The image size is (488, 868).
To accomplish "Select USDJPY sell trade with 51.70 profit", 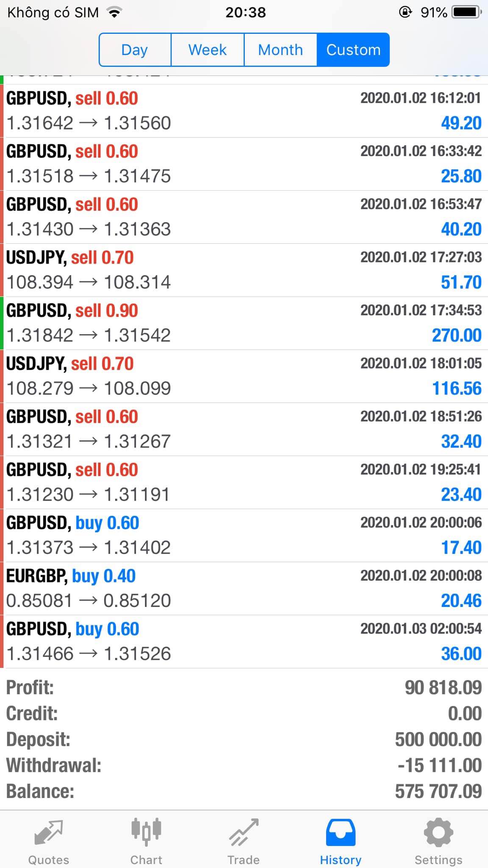I will 244,270.
